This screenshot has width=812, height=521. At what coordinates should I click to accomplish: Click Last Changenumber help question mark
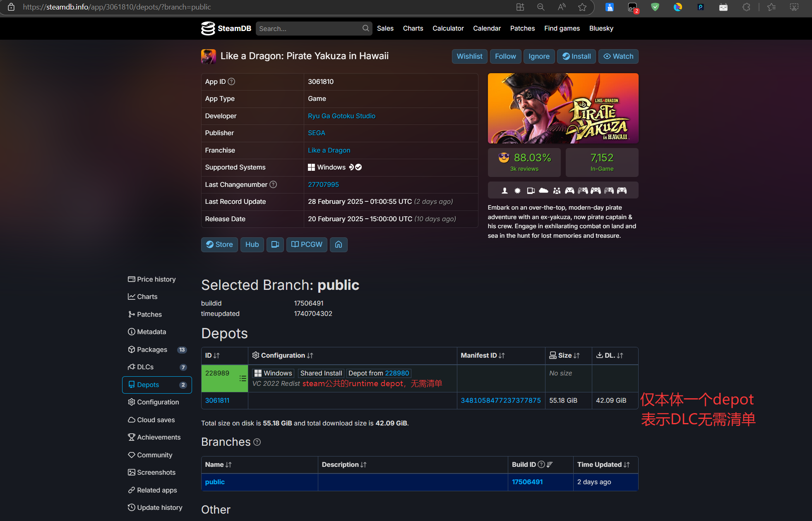tap(273, 184)
